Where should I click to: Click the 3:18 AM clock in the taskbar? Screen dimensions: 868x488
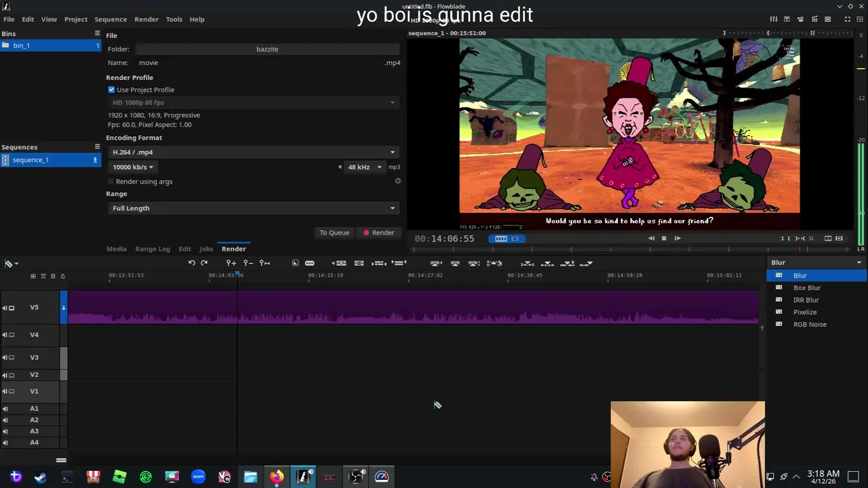coord(823,478)
